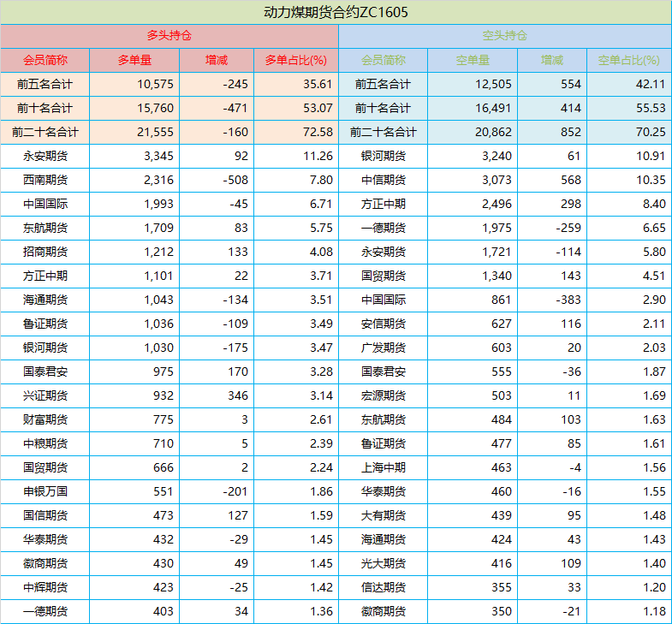The height and width of the screenshot is (624, 672).
Task: Select the 国信期货 member name
Action: coord(45,515)
